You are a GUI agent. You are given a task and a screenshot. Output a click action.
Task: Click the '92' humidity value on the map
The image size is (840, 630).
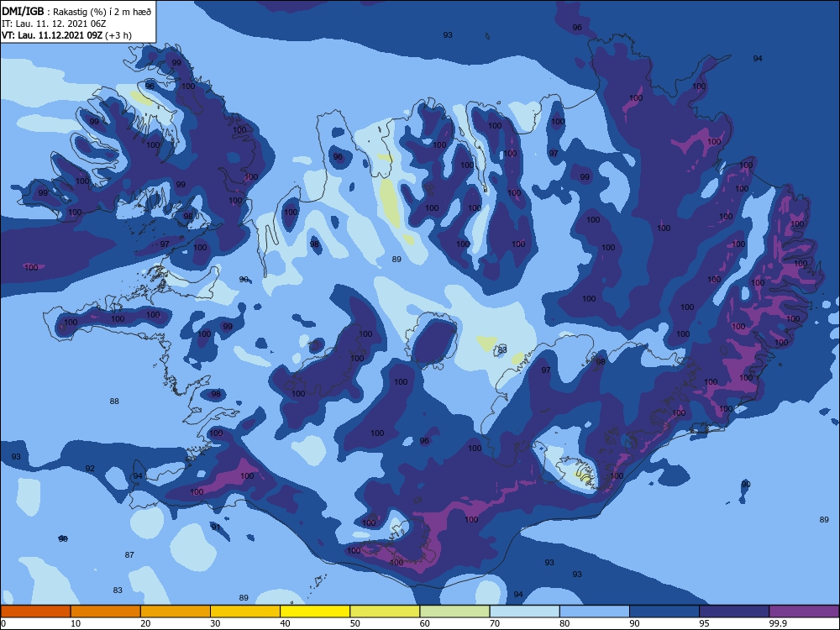[90, 469]
